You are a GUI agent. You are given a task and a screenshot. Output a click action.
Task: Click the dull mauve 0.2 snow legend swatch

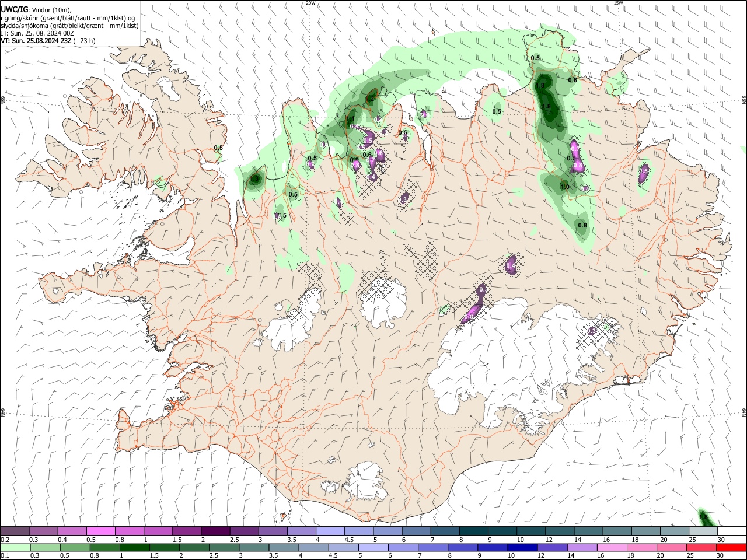[15, 531]
